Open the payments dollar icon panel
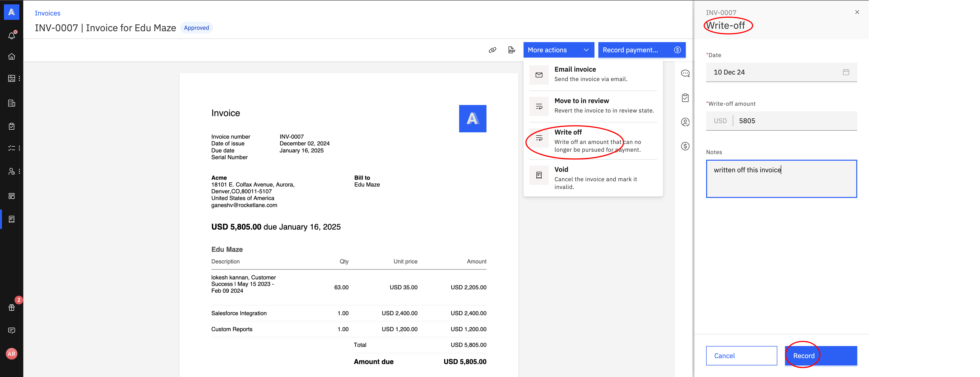 [x=685, y=146]
